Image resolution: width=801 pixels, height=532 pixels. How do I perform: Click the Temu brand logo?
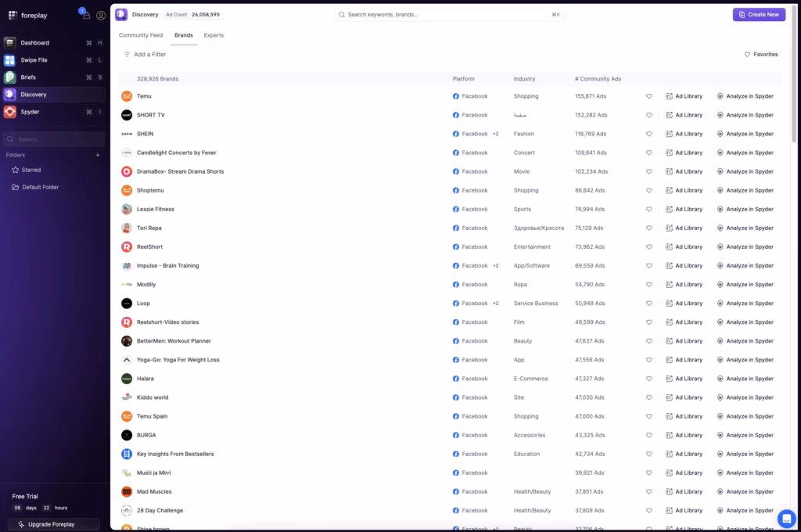click(127, 96)
